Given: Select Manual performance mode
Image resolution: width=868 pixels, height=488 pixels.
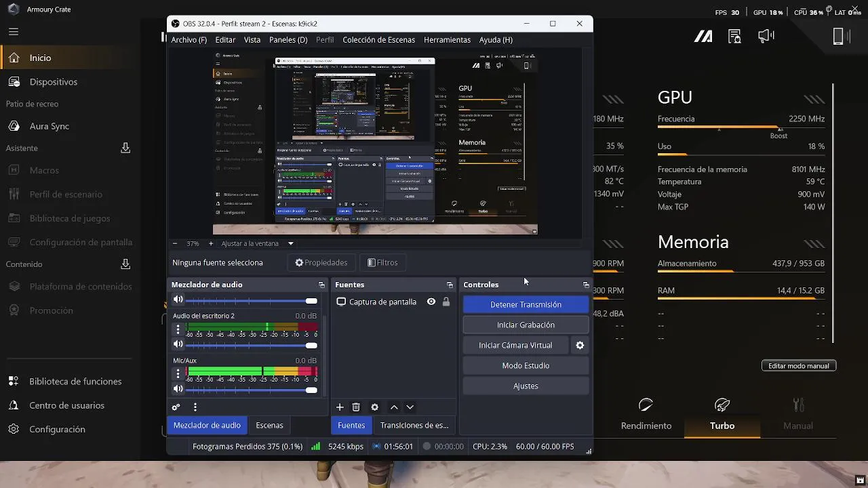Looking at the screenshot, I should coord(798,415).
